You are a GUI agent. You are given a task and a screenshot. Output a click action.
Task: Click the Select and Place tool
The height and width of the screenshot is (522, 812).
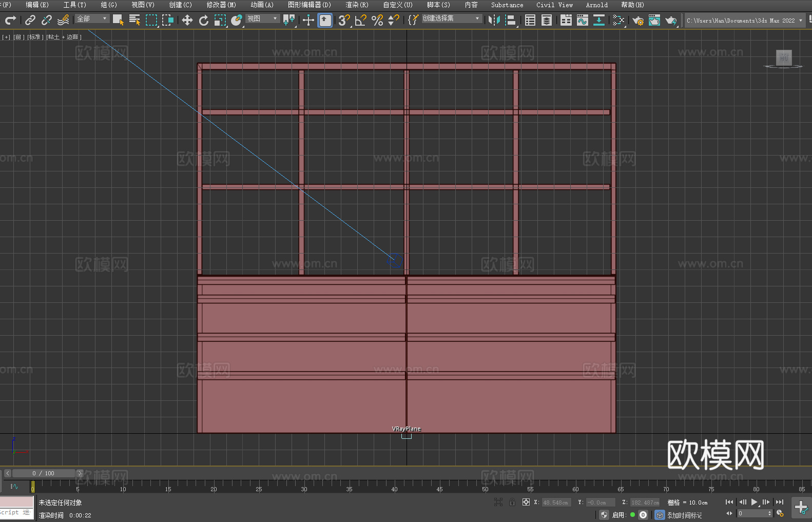[x=237, y=20]
